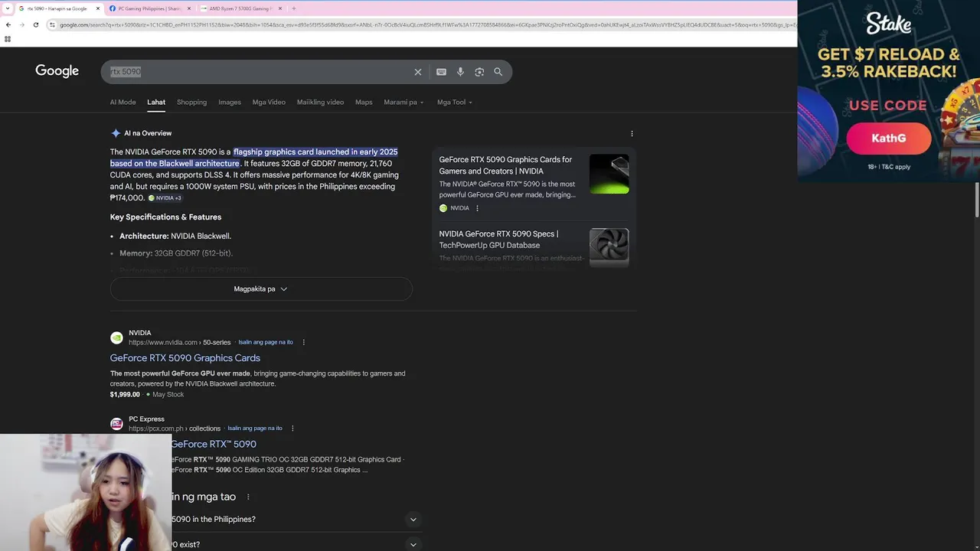Close the PC Gaming Philippines tab
This screenshot has width=980, height=551.
(x=189, y=8)
